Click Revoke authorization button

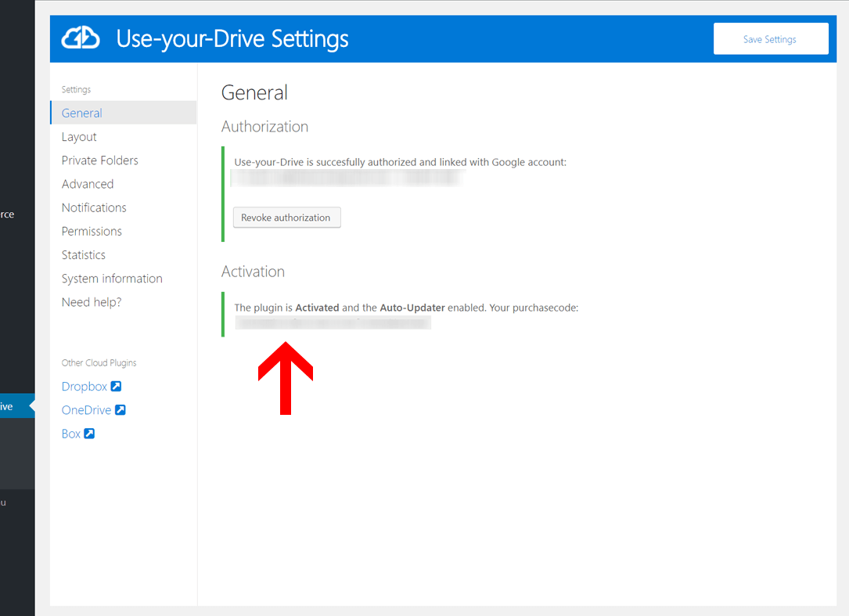[x=286, y=218]
